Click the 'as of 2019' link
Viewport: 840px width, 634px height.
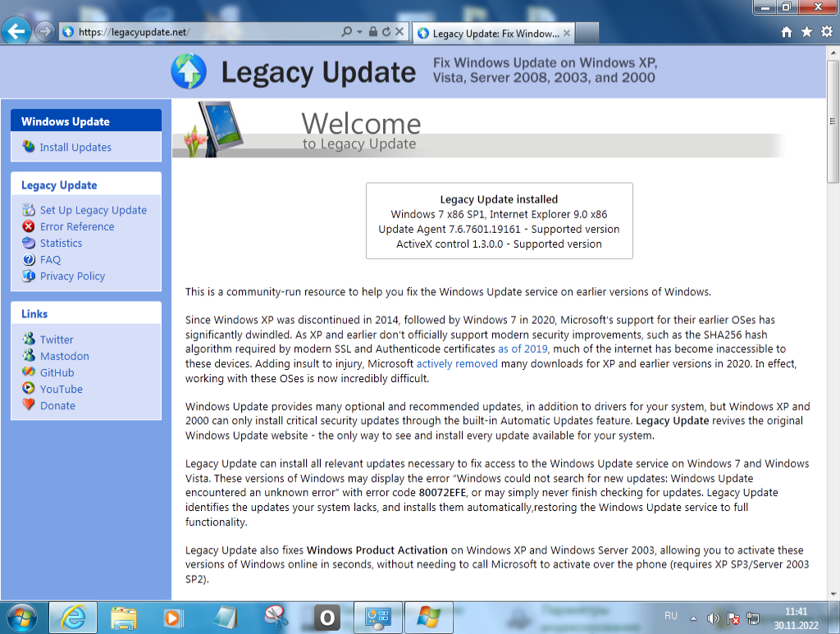click(522, 349)
